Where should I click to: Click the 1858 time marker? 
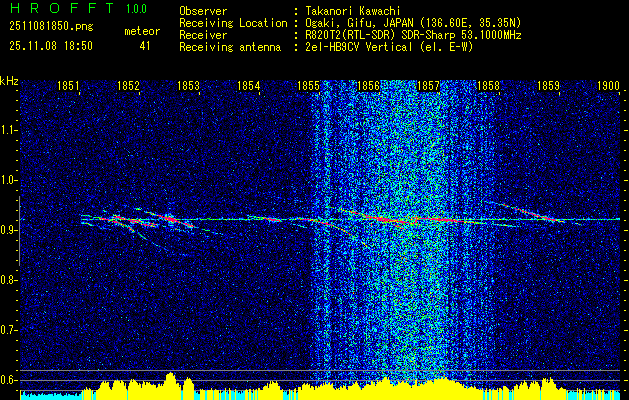(x=488, y=85)
